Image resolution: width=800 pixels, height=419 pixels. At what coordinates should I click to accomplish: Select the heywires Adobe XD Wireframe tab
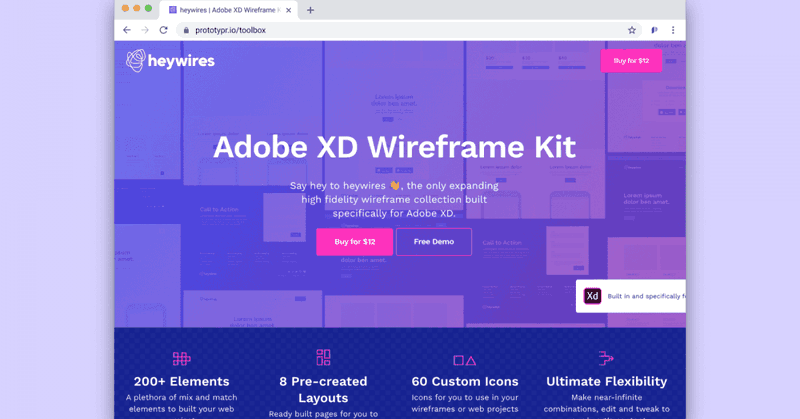[x=231, y=10]
